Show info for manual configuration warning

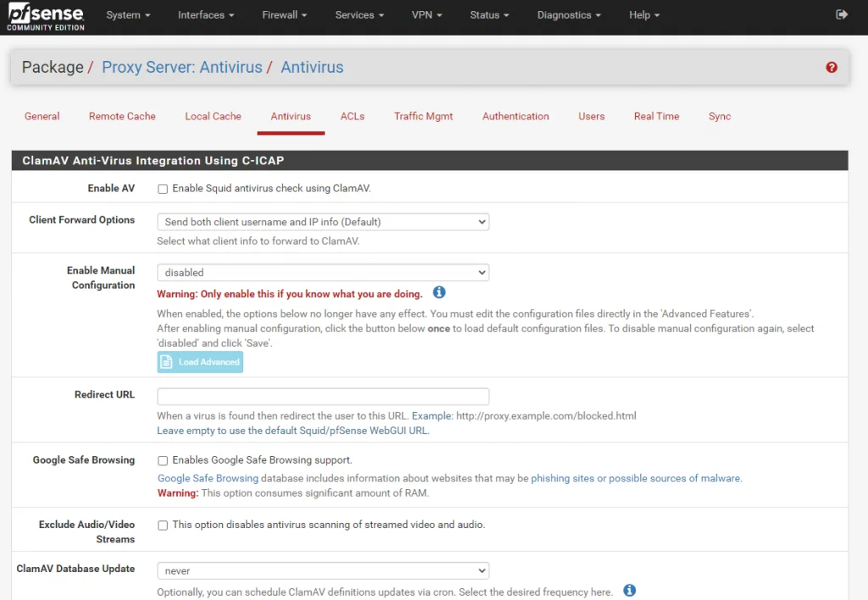tap(439, 292)
